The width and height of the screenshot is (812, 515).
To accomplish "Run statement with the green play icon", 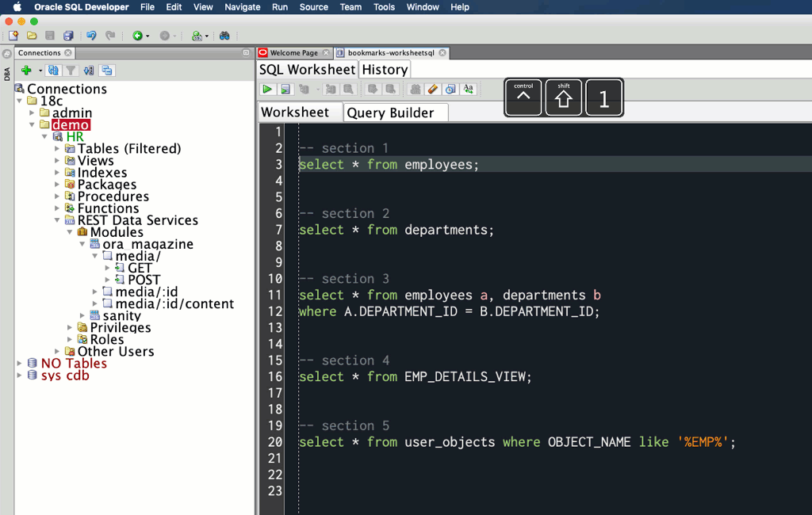I will (267, 89).
